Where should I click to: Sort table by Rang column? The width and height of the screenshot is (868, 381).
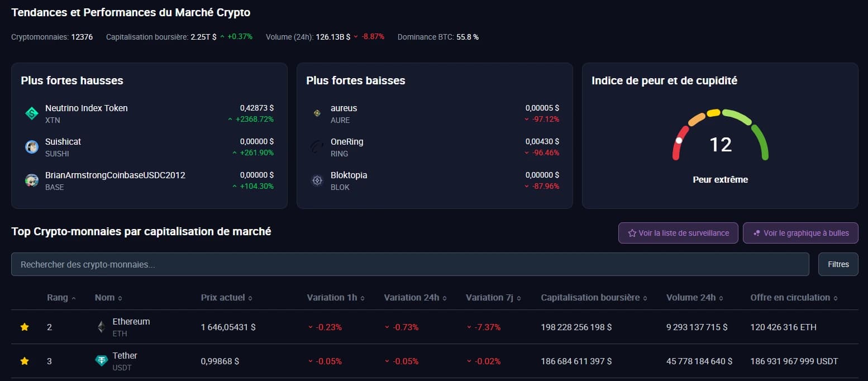click(x=61, y=297)
